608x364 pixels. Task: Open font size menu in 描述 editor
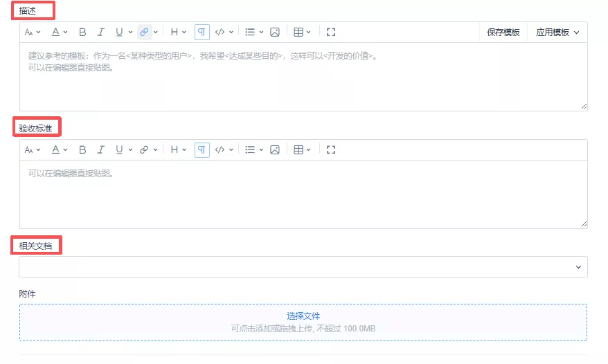pyautogui.click(x=32, y=32)
